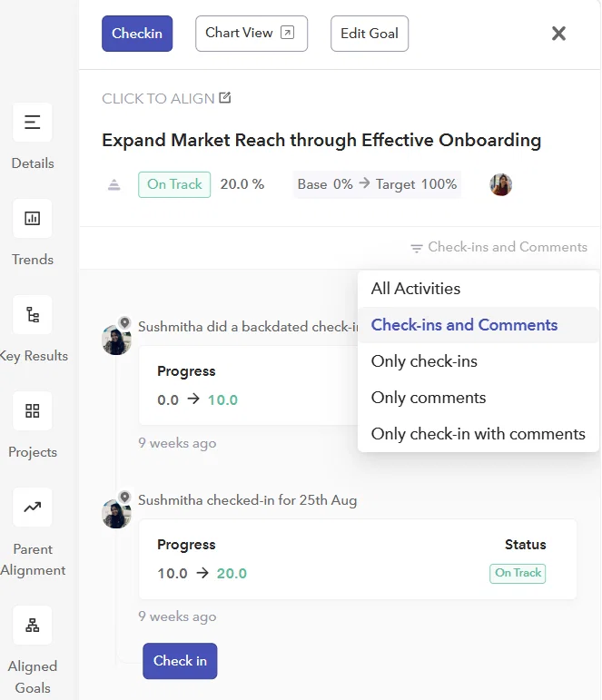Open Chart View in new window

point(252,34)
